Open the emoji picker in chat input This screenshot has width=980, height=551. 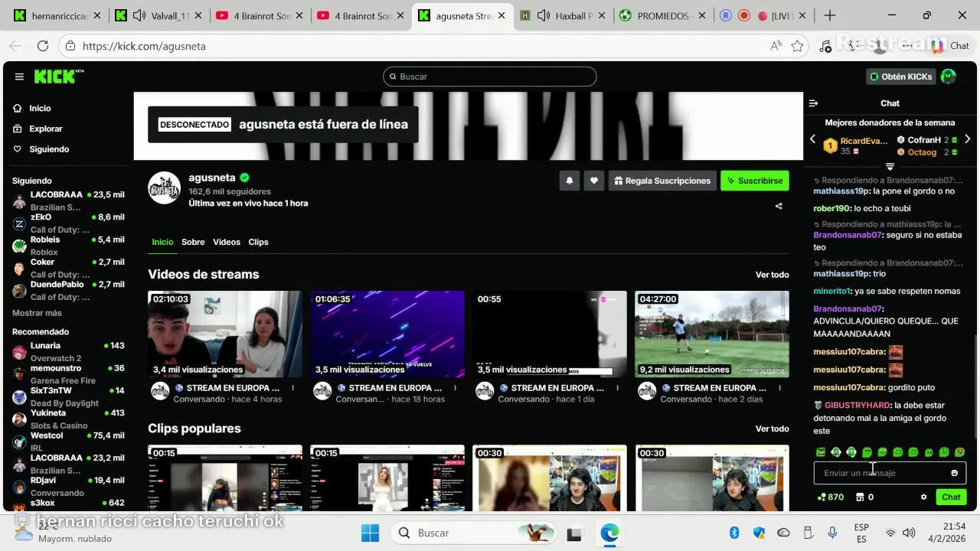coord(954,473)
